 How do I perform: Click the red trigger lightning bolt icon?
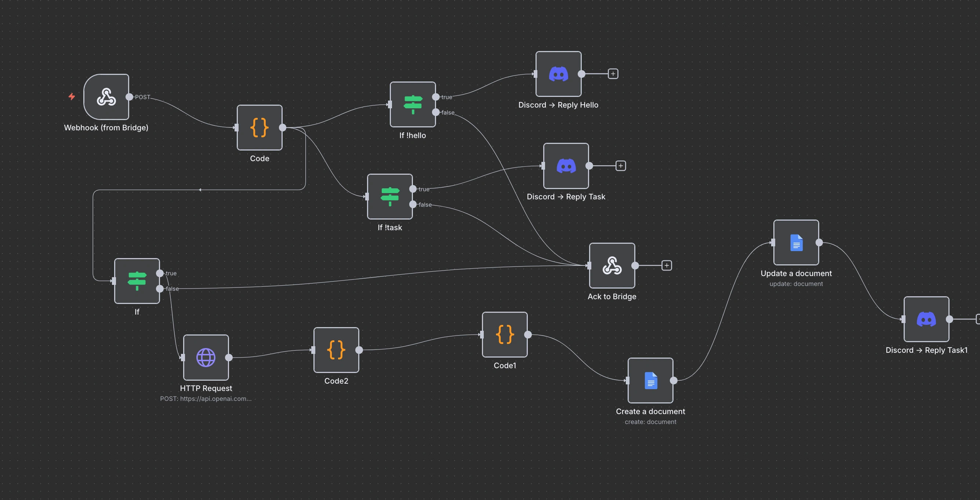pos(72,96)
